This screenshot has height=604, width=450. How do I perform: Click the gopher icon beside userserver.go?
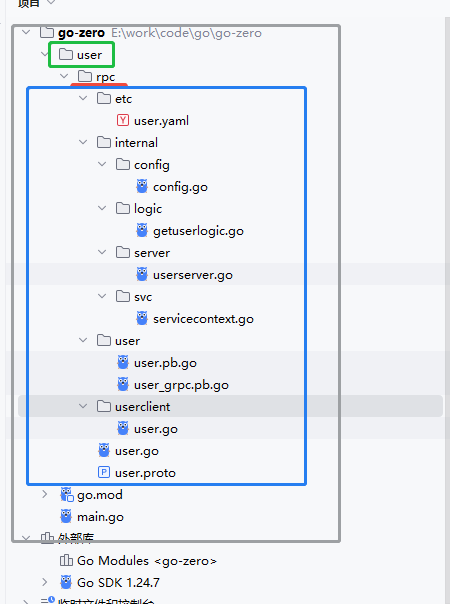tap(142, 274)
